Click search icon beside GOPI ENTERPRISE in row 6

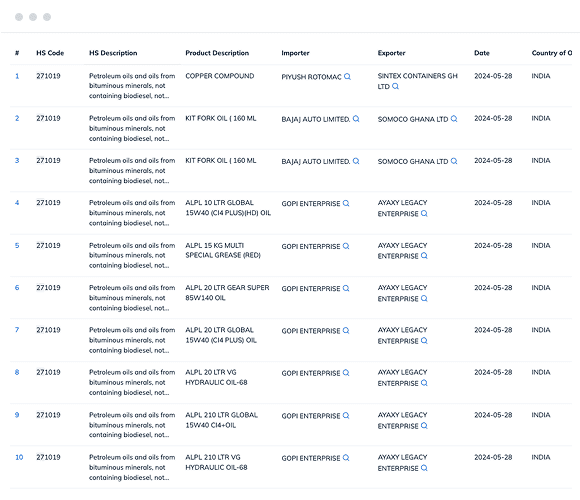[346, 288]
